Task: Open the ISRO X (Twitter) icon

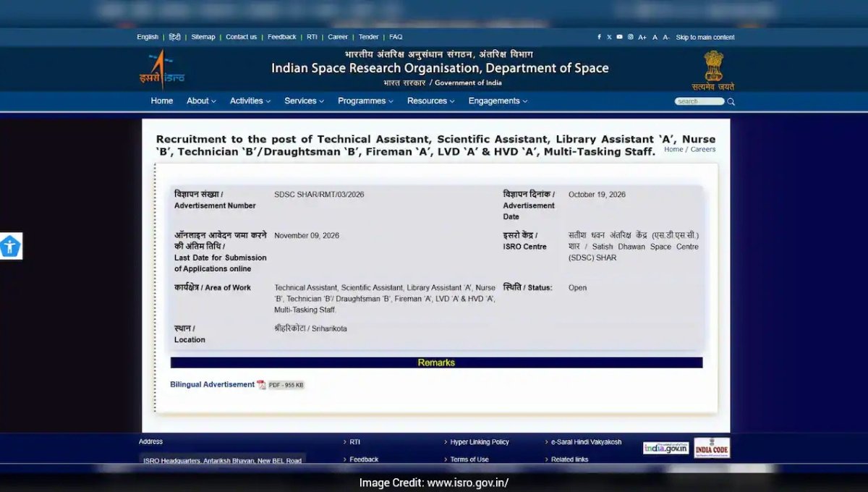Action: (x=609, y=37)
